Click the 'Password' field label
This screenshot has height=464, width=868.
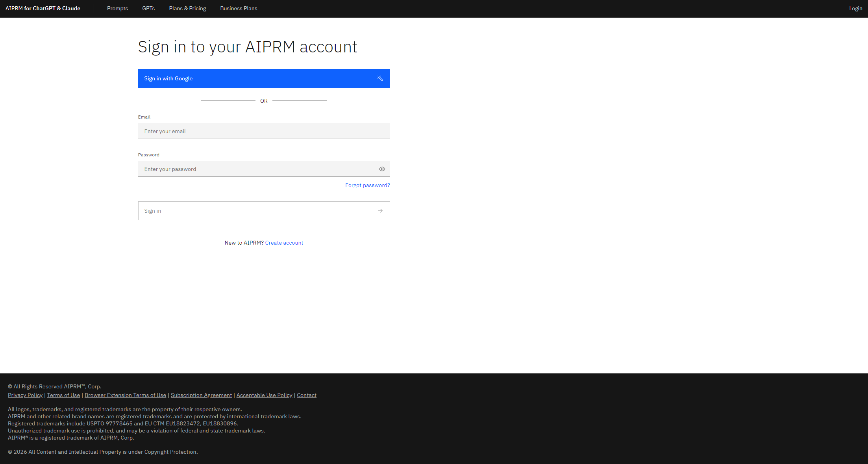click(149, 155)
